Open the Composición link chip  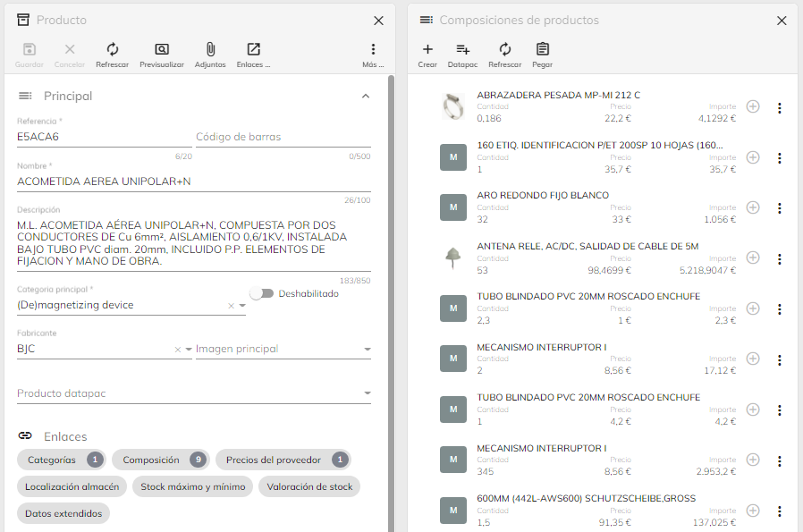160,460
